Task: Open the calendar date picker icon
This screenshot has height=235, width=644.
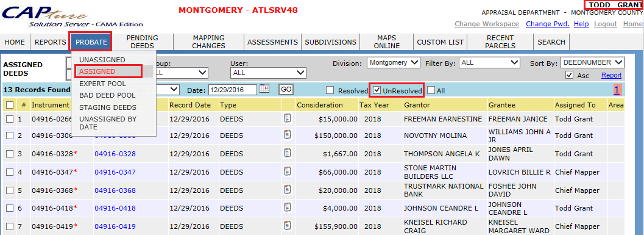Action: pos(265,89)
